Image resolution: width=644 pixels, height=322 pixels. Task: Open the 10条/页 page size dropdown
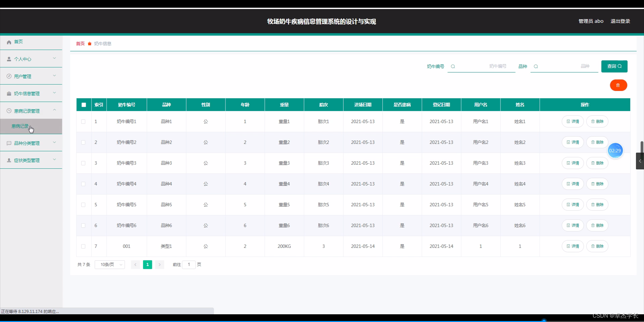pyautogui.click(x=110, y=265)
